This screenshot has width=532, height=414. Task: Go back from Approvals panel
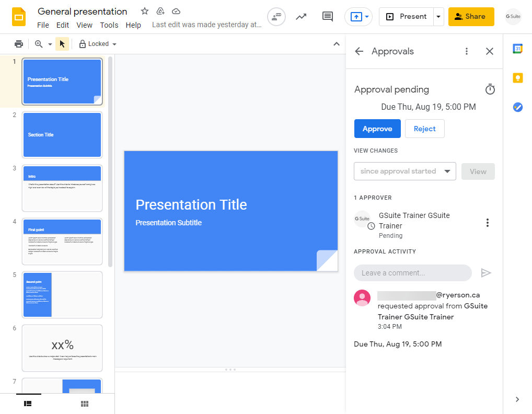(359, 51)
